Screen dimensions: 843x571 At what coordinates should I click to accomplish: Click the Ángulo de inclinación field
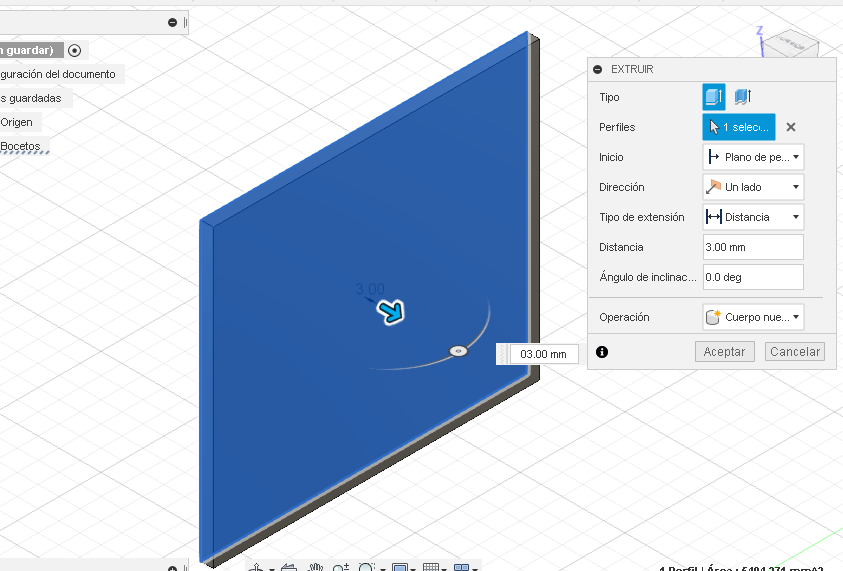coord(753,277)
